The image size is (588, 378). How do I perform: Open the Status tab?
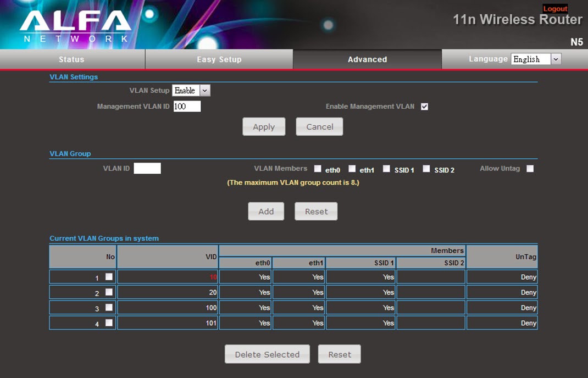[72, 59]
